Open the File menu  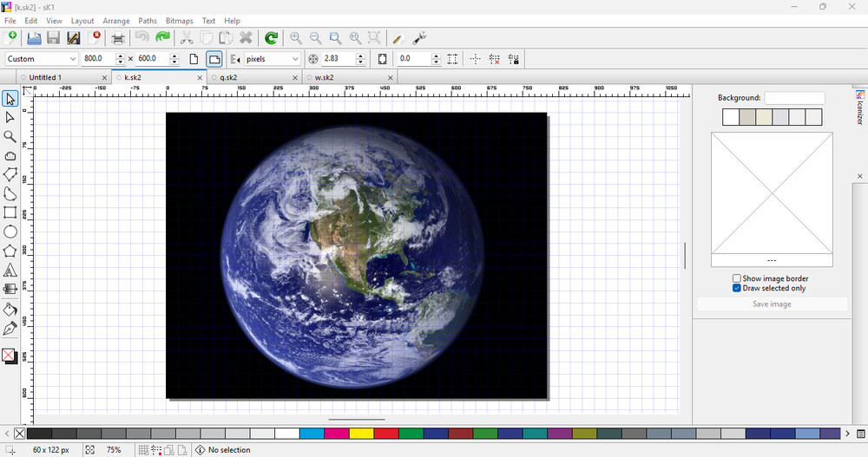click(10, 21)
